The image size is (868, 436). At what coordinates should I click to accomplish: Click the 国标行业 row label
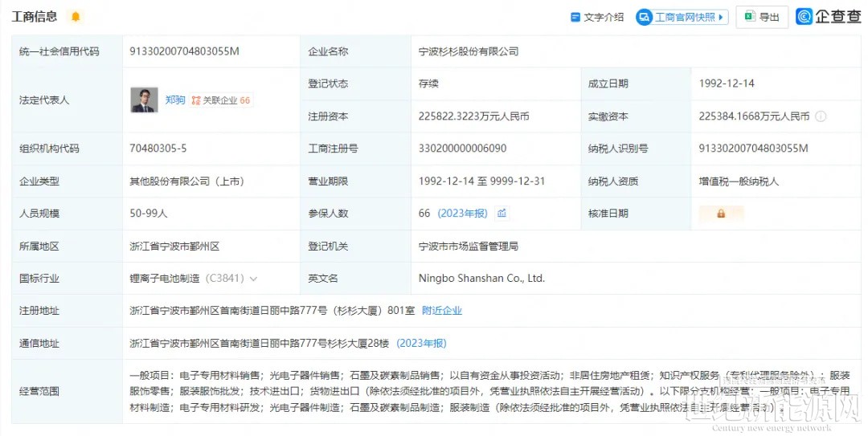[x=39, y=279]
